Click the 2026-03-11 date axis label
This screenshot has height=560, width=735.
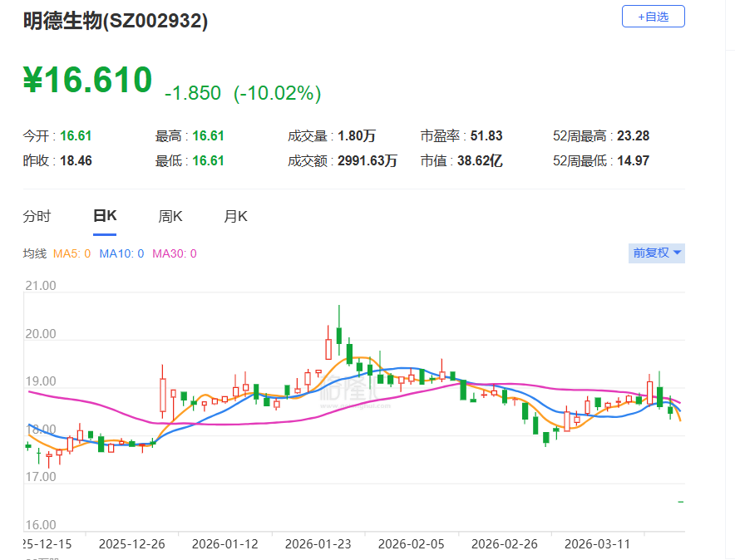coord(597,544)
